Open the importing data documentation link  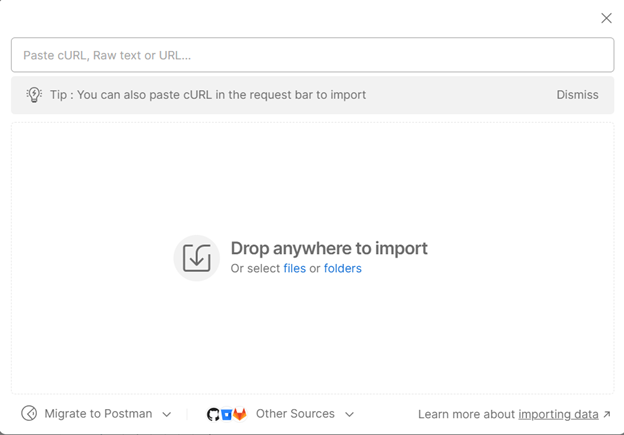point(558,414)
